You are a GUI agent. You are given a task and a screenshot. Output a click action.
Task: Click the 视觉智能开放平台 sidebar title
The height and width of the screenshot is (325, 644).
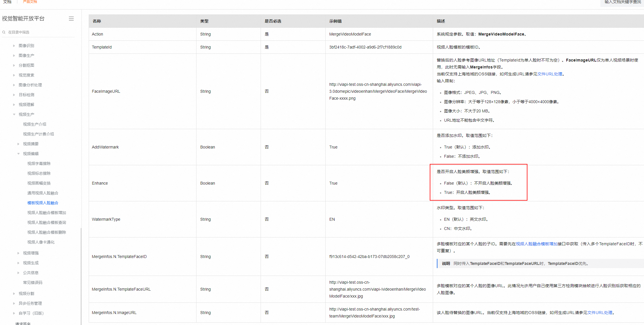pyautogui.click(x=23, y=18)
